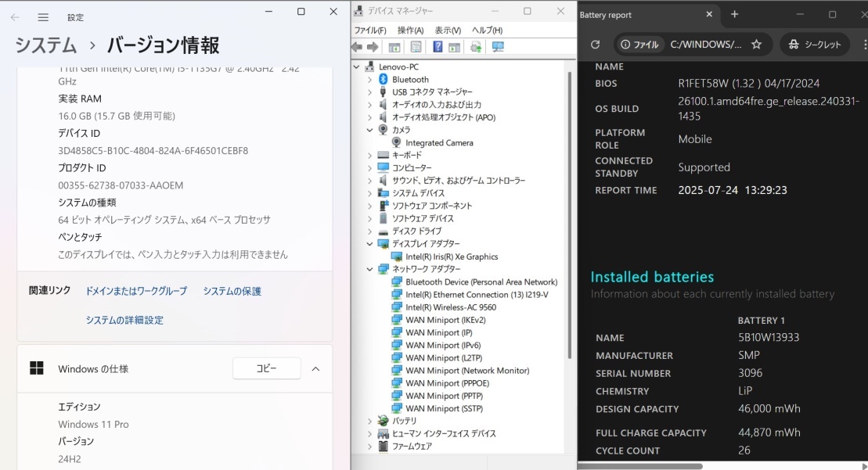The image size is (868, 470).
Task: Open the 操作 menu in Device Manager
Action: pos(412,30)
